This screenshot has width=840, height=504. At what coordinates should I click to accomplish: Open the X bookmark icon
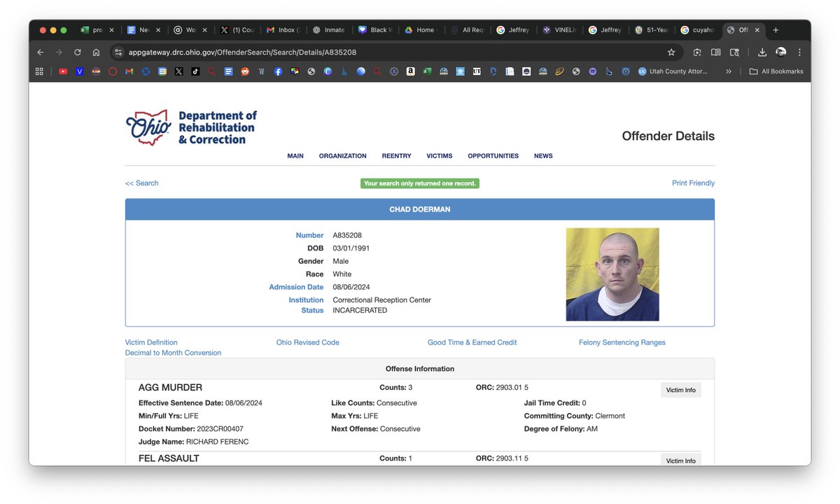point(178,71)
